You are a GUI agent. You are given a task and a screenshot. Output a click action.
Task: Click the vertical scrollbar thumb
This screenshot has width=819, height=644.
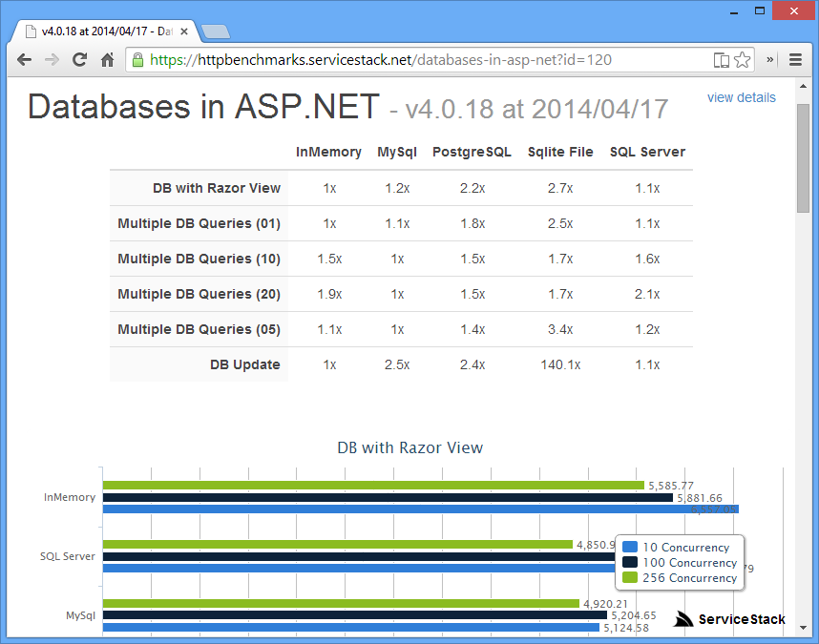803,157
